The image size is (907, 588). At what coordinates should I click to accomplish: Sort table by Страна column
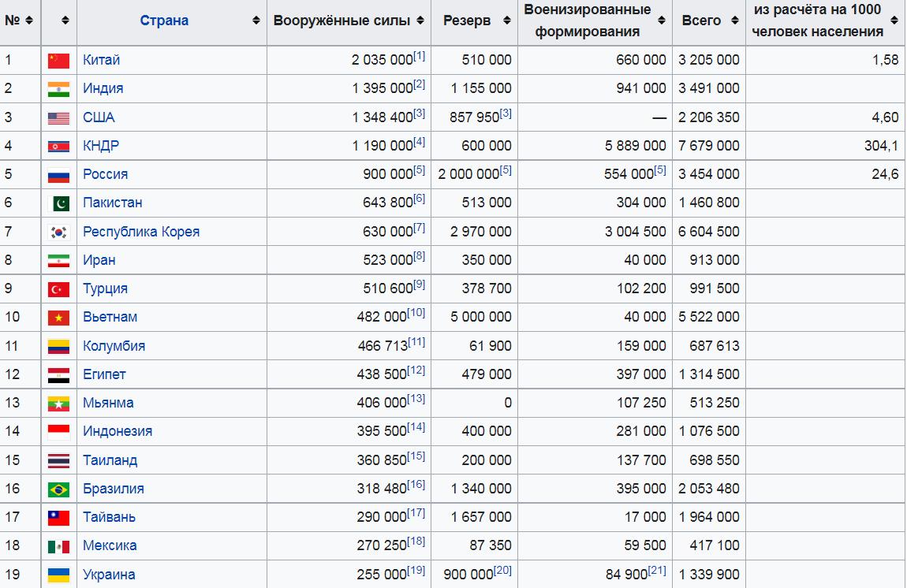pyautogui.click(x=256, y=20)
